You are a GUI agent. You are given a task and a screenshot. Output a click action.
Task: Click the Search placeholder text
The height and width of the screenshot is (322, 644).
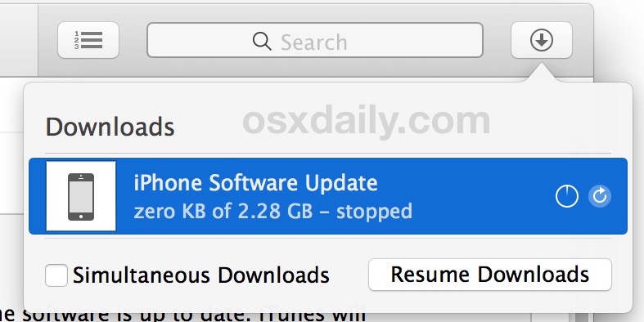click(313, 42)
